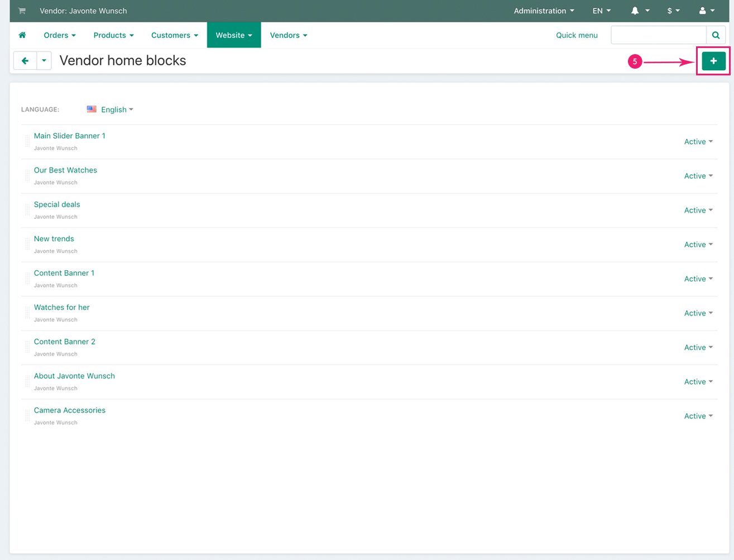This screenshot has height=560, width=734.
Task: Click the search magnifier button
Action: coord(716,35)
